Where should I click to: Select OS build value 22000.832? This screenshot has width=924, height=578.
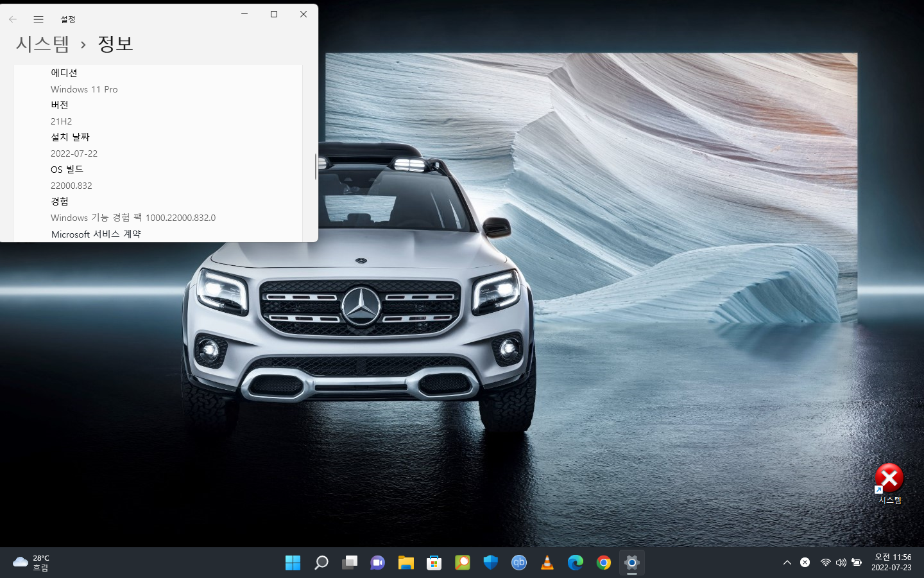[x=71, y=186]
